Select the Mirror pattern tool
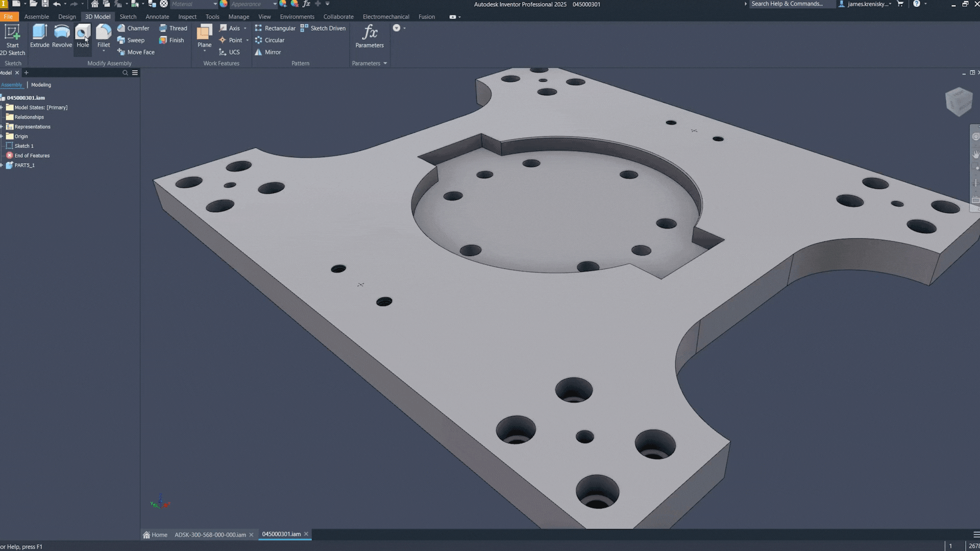 (x=268, y=52)
